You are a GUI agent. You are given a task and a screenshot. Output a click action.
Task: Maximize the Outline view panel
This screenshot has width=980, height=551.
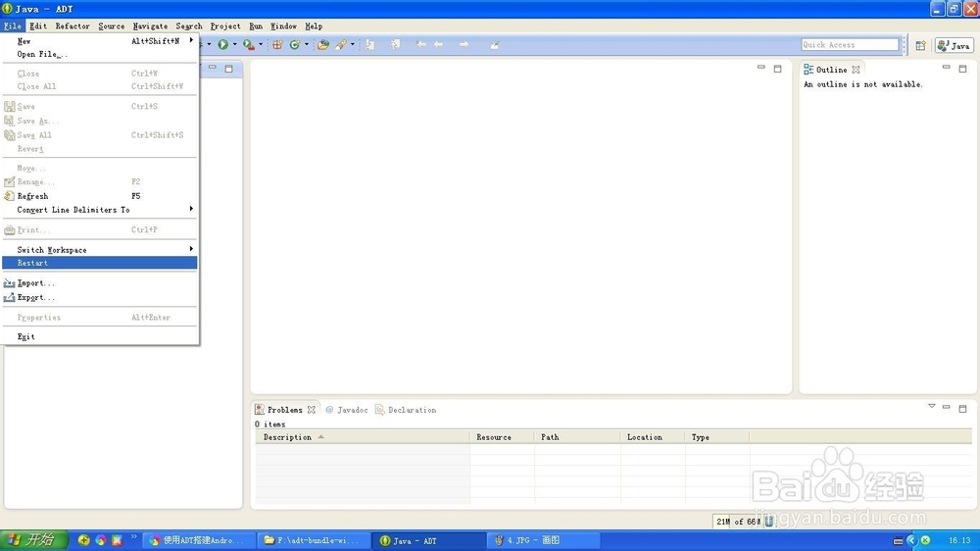[x=962, y=69]
